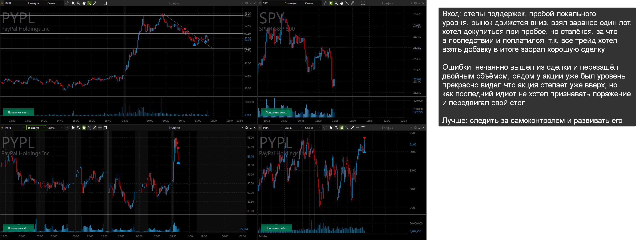
Task: Select hand pan tool in PYPL 1-minute chart
Action: tap(84, 3)
